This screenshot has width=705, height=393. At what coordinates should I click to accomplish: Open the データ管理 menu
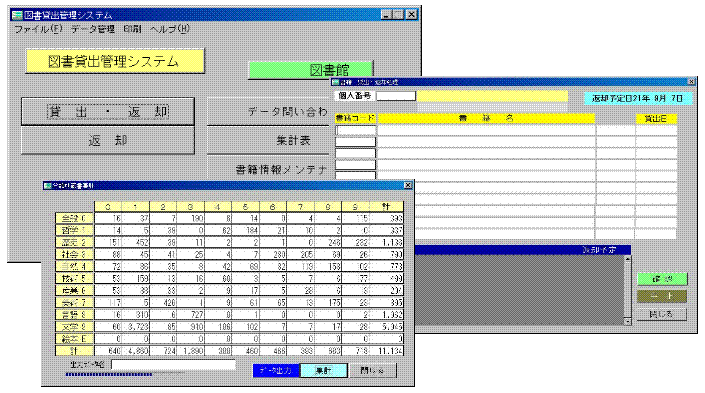click(x=93, y=29)
